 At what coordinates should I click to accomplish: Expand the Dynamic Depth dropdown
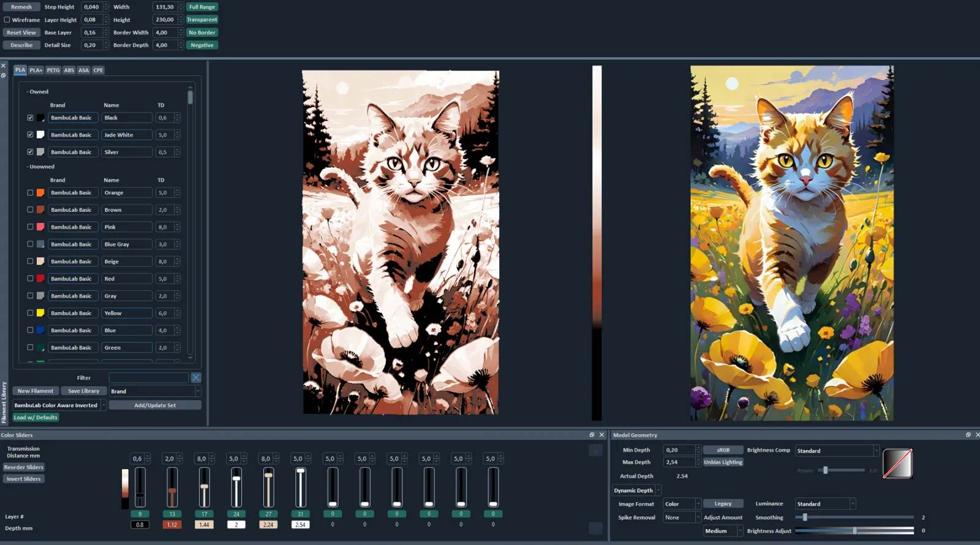pyautogui.click(x=637, y=491)
